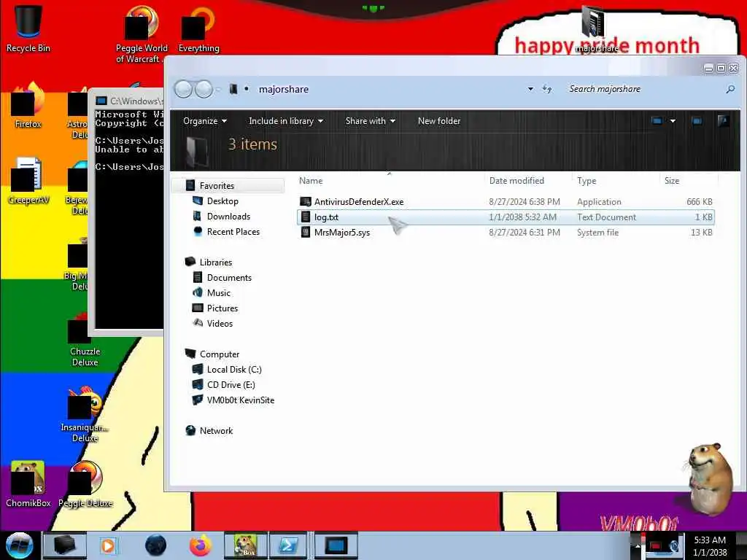The width and height of the screenshot is (747, 560).
Task: Launch Peggle Deluxe desktop shortcut
Action: click(85, 484)
